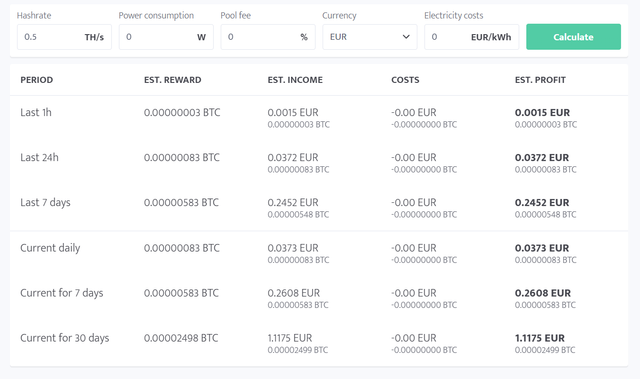The height and width of the screenshot is (379, 640).
Task: Click the TH/s unit label in Hashrate
Action: pyautogui.click(x=94, y=37)
